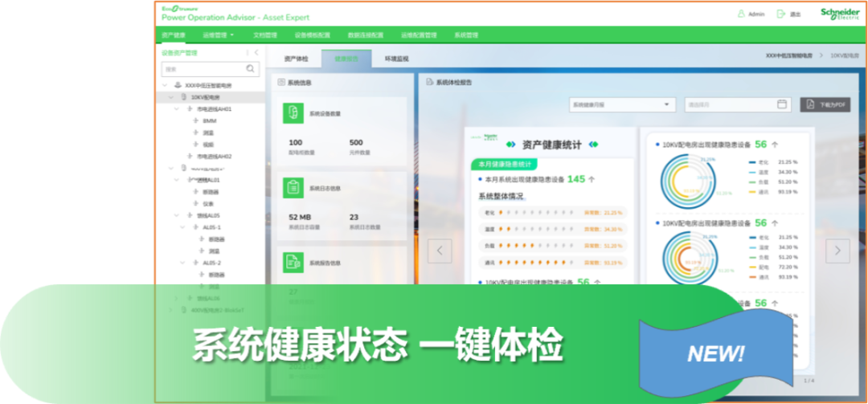Screen dimensions: 868x404
Task: Click breadcrumb 10KV配电房
Action: coord(845,56)
